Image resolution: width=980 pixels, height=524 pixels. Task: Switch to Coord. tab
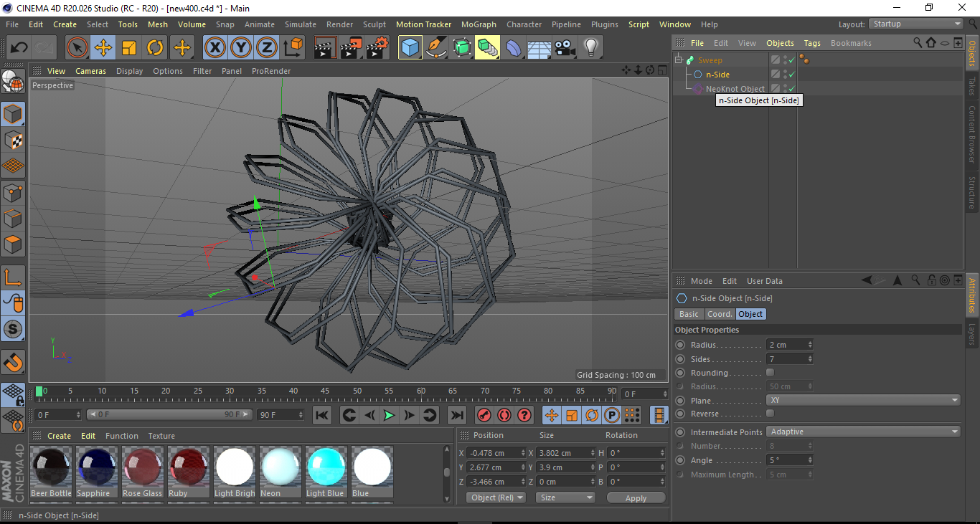click(x=720, y=314)
